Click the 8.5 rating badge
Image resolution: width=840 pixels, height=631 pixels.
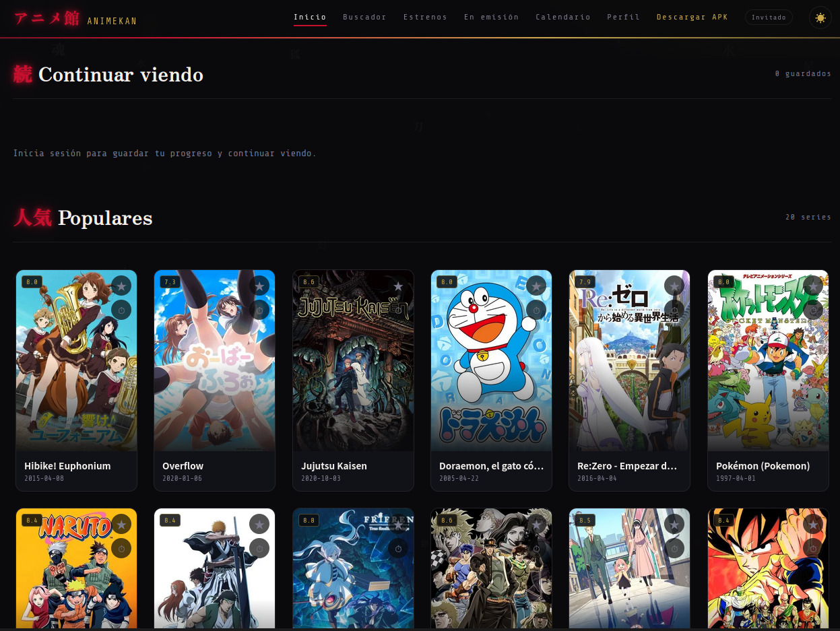585,520
